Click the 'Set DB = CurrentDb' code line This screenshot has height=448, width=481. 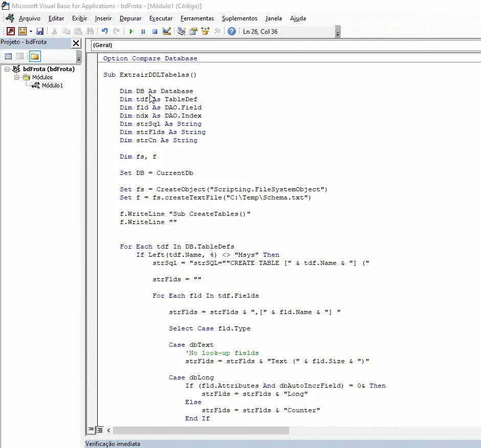[x=157, y=173]
